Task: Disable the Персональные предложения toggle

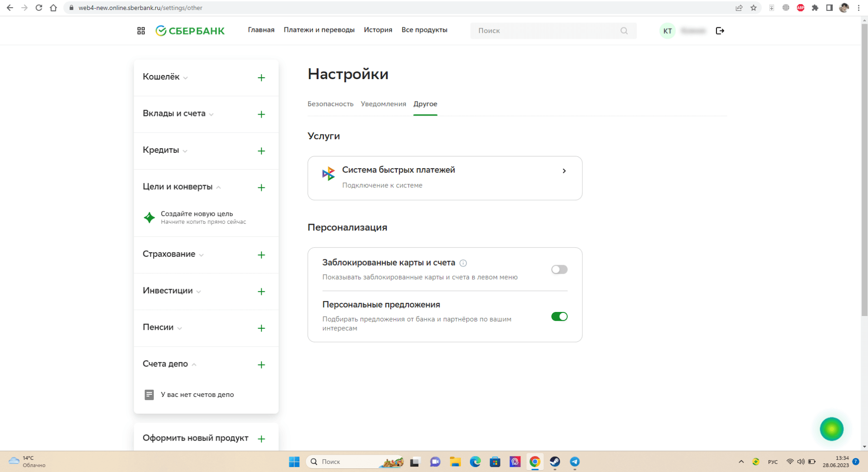Action: [559, 316]
